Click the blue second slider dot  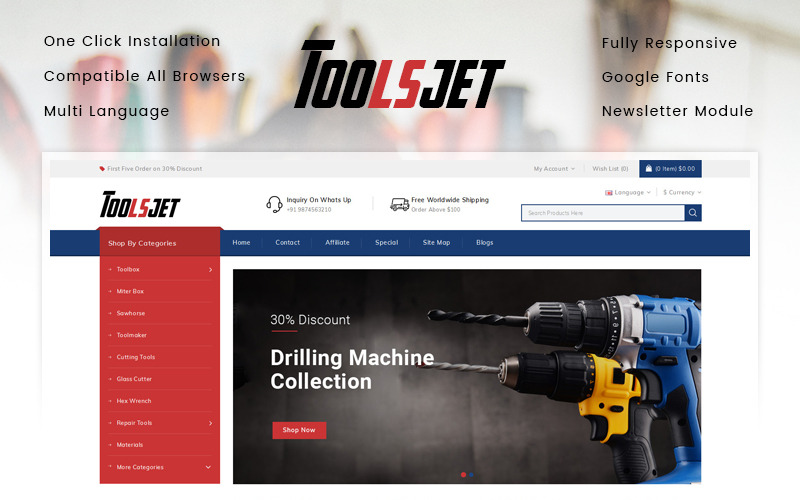pos(471,475)
